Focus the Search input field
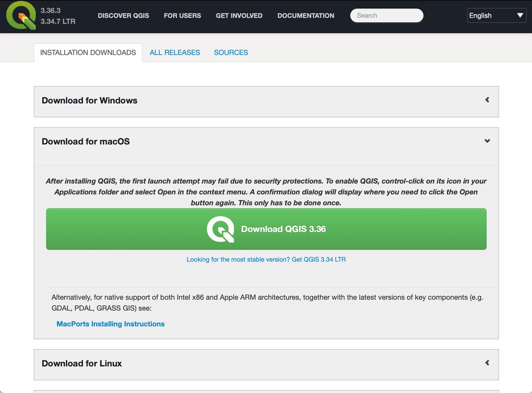Viewport: 532px width, 393px height. [387, 16]
